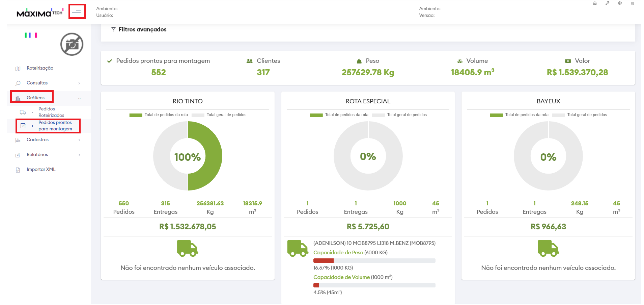Toggle RIO TINTO 'Total de pedidos da rota' legend
The height and width of the screenshot is (305, 644).
[x=159, y=115]
